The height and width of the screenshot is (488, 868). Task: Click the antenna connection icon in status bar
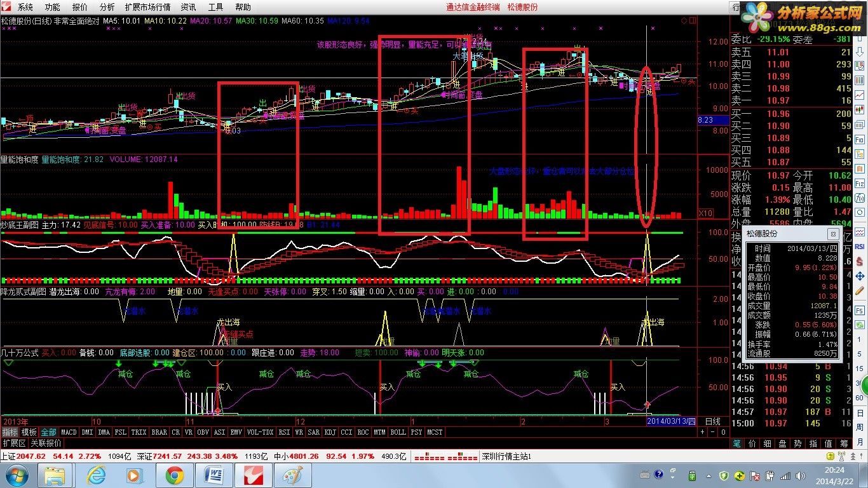[x=841, y=456]
